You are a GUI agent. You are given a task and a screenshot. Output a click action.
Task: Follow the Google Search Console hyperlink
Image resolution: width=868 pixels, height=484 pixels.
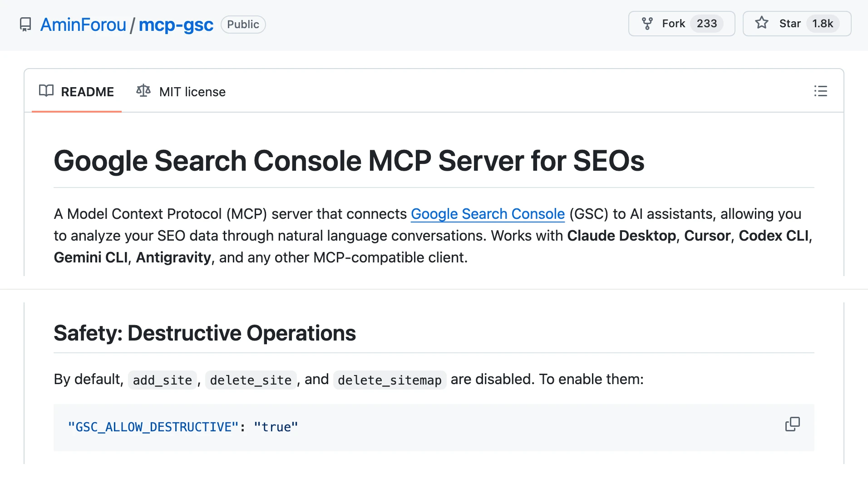coord(488,214)
